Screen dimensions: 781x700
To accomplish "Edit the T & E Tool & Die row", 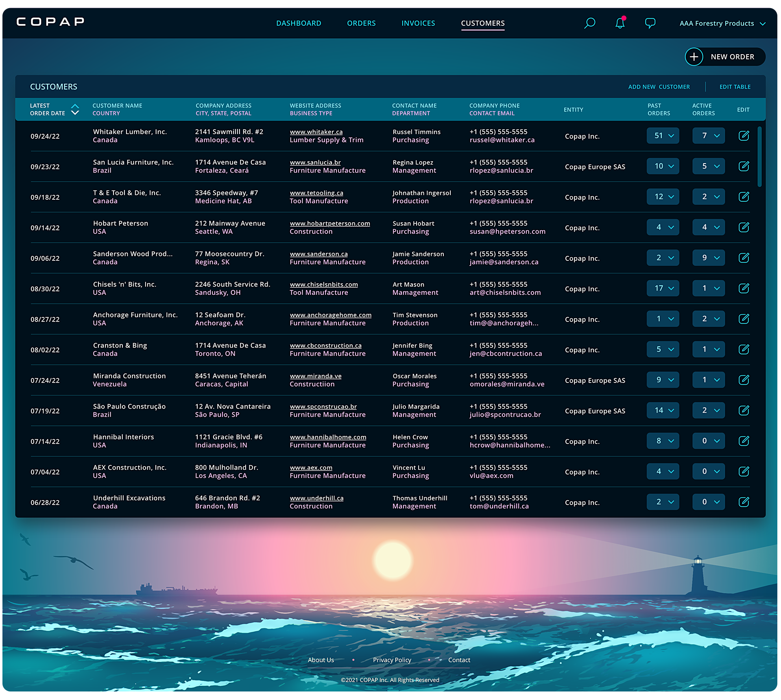I will (744, 197).
